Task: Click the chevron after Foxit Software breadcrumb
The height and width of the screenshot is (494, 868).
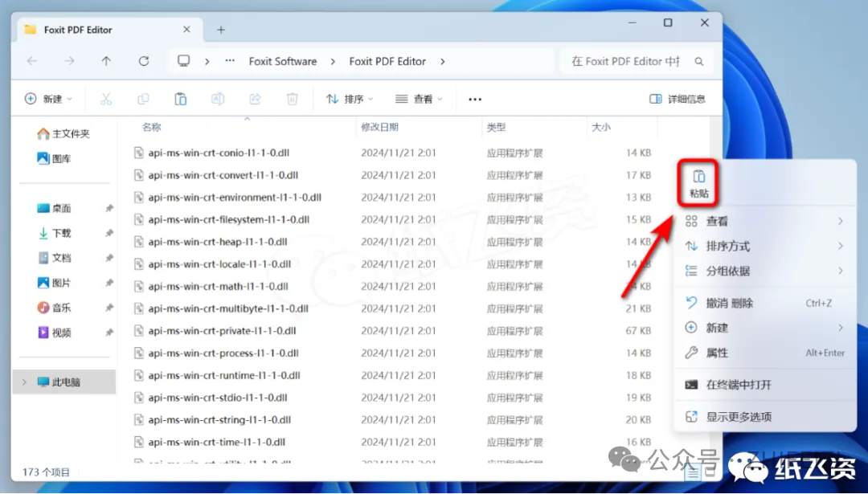Action: [x=333, y=61]
